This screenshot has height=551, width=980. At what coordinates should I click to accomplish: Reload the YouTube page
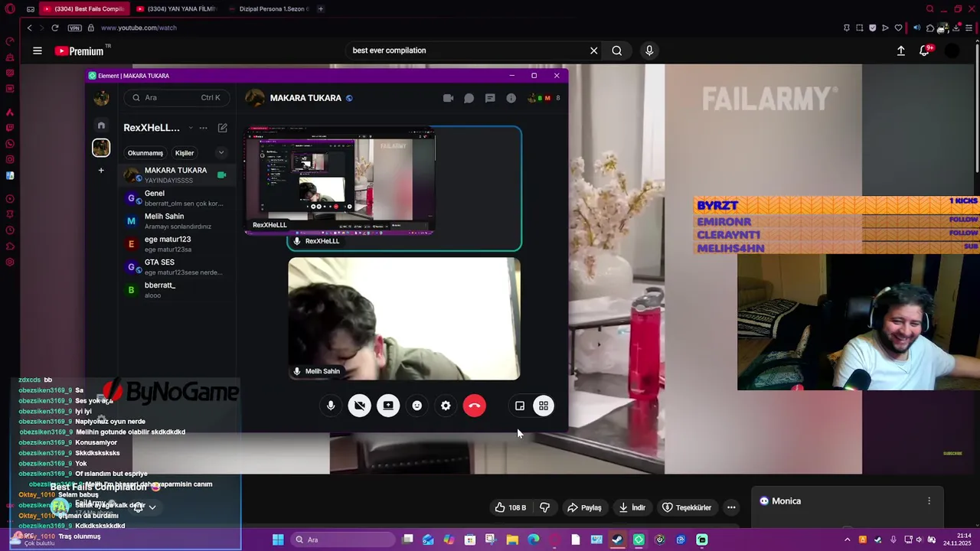pos(55,28)
